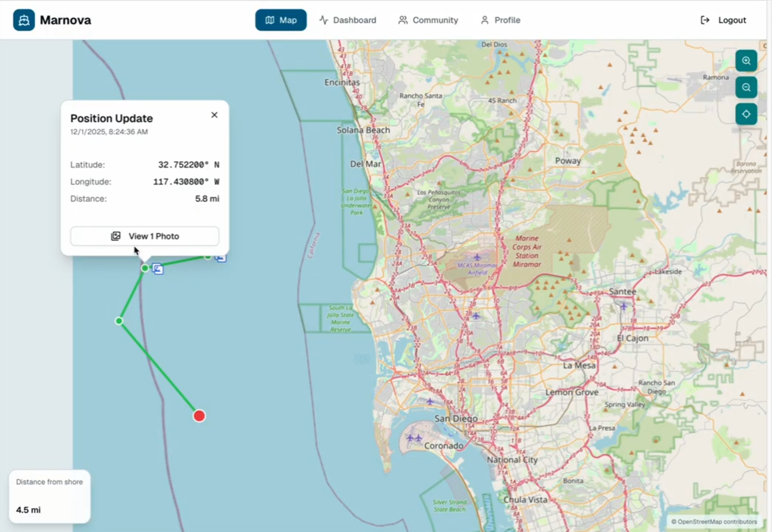Image resolution: width=772 pixels, height=532 pixels.
Task: Close the Position Update popup
Action: pyautogui.click(x=214, y=115)
